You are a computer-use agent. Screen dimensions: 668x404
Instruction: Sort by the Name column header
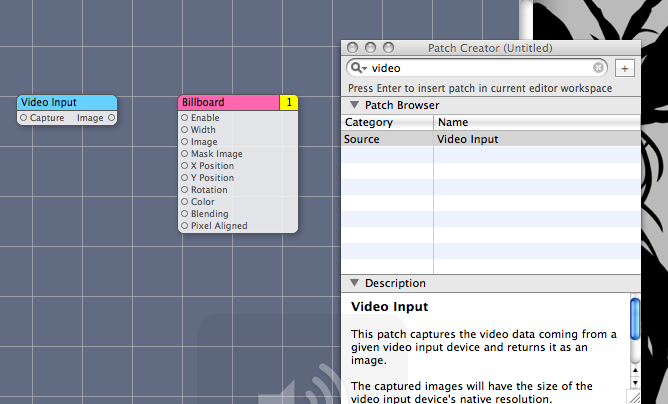(537, 122)
